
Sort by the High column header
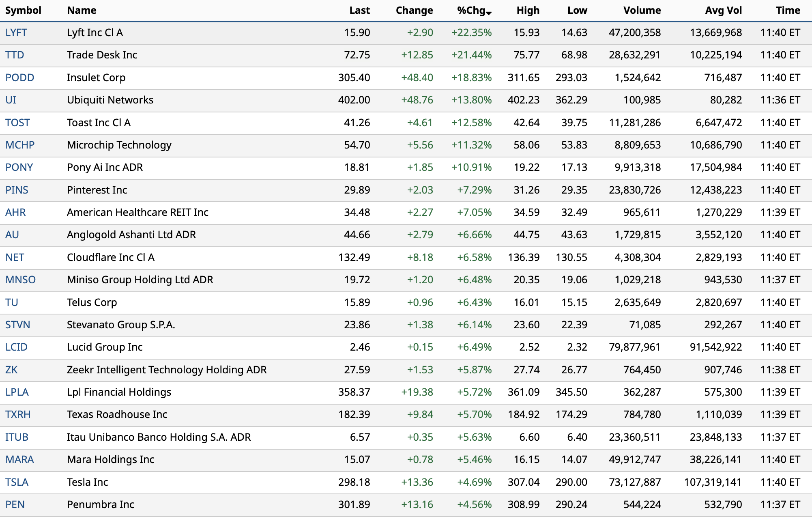click(528, 11)
